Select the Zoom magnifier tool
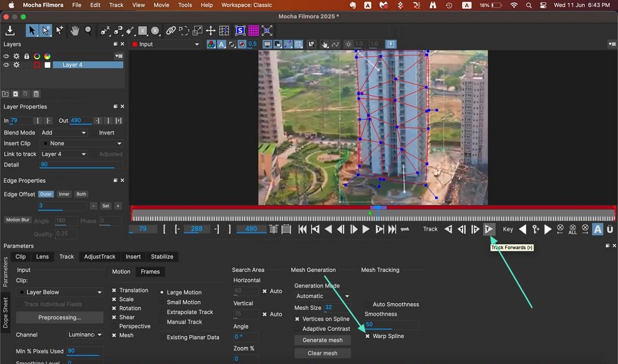Viewport: 618px width, 364px height. [88, 30]
